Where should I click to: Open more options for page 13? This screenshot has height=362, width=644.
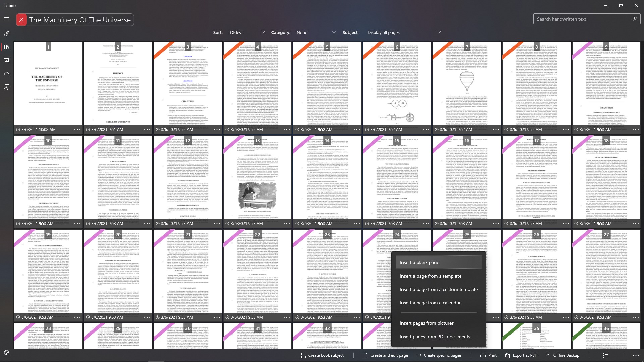click(287, 224)
